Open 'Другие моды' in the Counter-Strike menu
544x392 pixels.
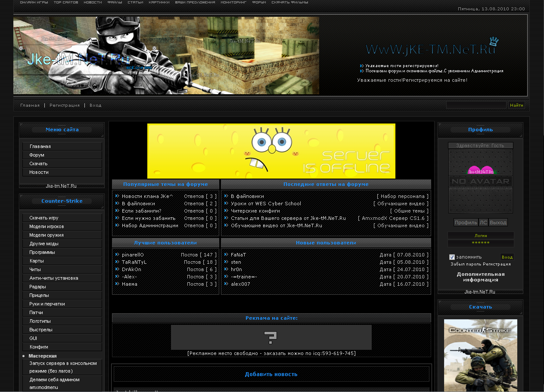62,244
